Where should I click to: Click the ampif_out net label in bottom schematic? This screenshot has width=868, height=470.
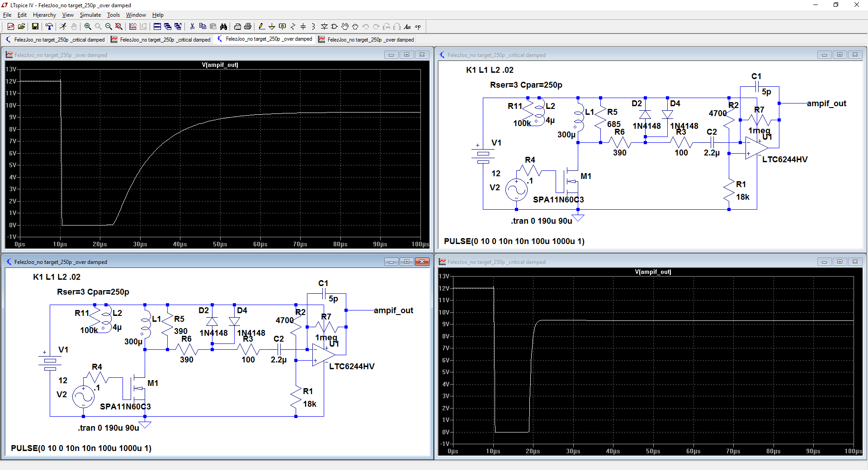pyautogui.click(x=393, y=310)
